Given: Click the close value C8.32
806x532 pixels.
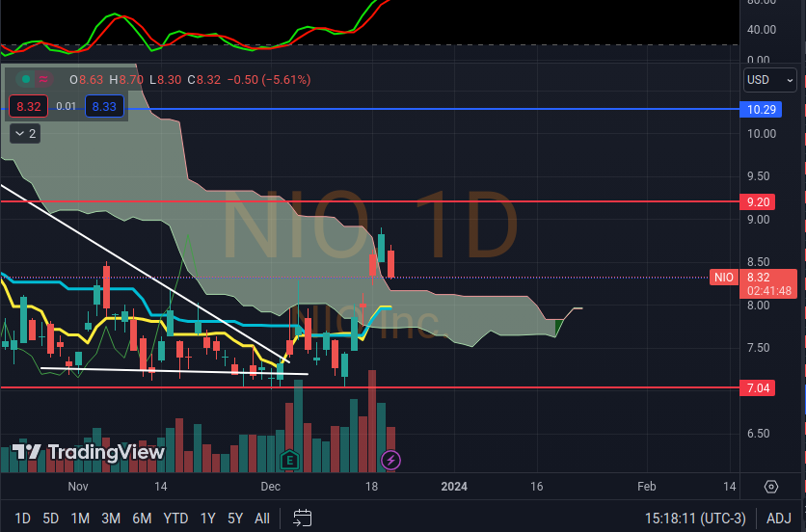Looking at the screenshot, I should (204, 80).
